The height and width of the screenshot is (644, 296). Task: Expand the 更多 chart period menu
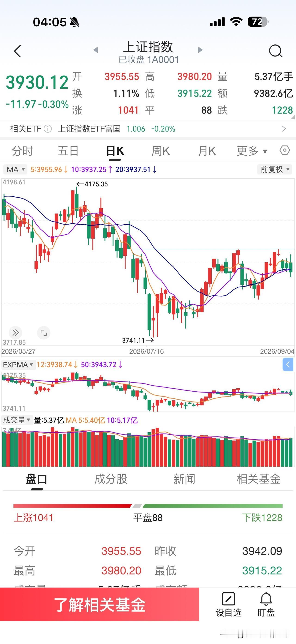(x=252, y=151)
